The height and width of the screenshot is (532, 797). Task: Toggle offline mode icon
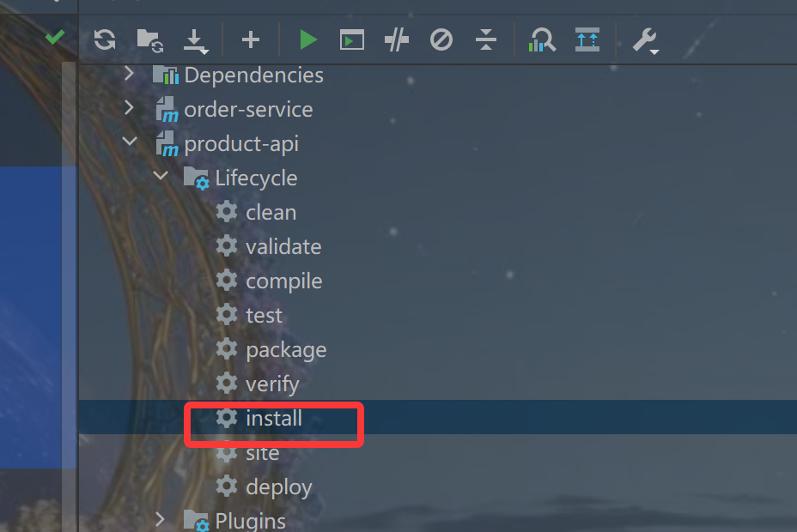[x=397, y=39]
